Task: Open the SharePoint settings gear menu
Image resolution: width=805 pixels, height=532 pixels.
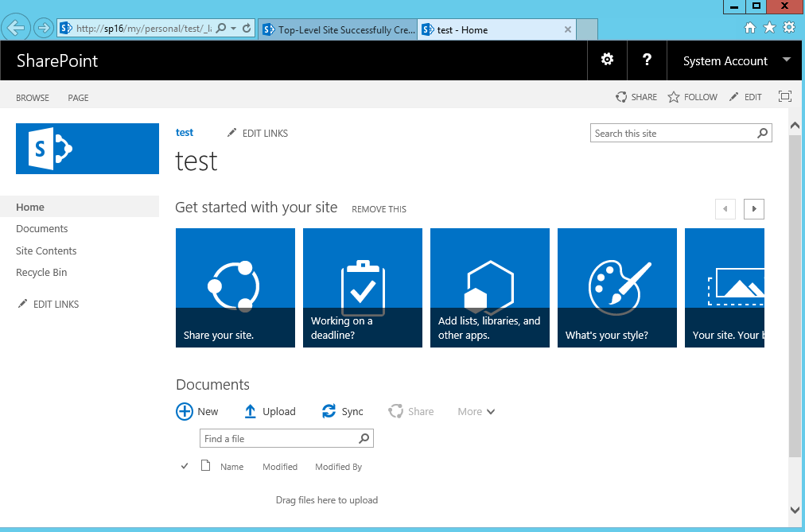Action: (608, 60)
